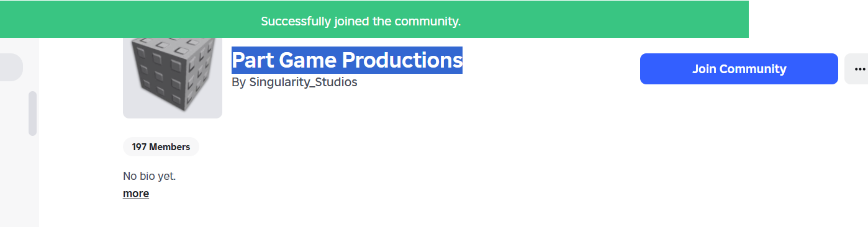Click the word Game in the community title
This screenshot has width=868, height=227.
coord(308,60)
